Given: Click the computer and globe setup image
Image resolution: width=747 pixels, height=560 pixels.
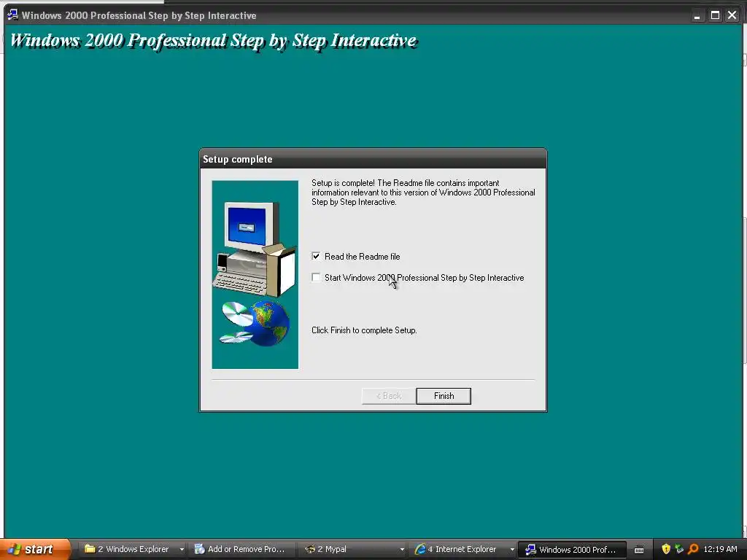Looking at the screenshot, I should click(x=255, y=274).
